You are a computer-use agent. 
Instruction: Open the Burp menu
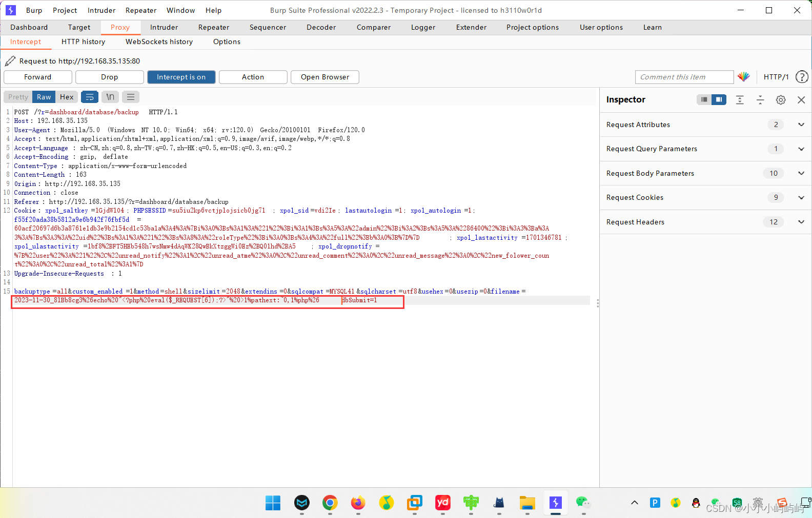34,10
